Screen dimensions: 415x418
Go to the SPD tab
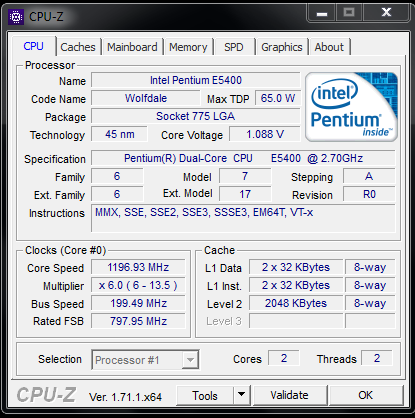point(234,47)
